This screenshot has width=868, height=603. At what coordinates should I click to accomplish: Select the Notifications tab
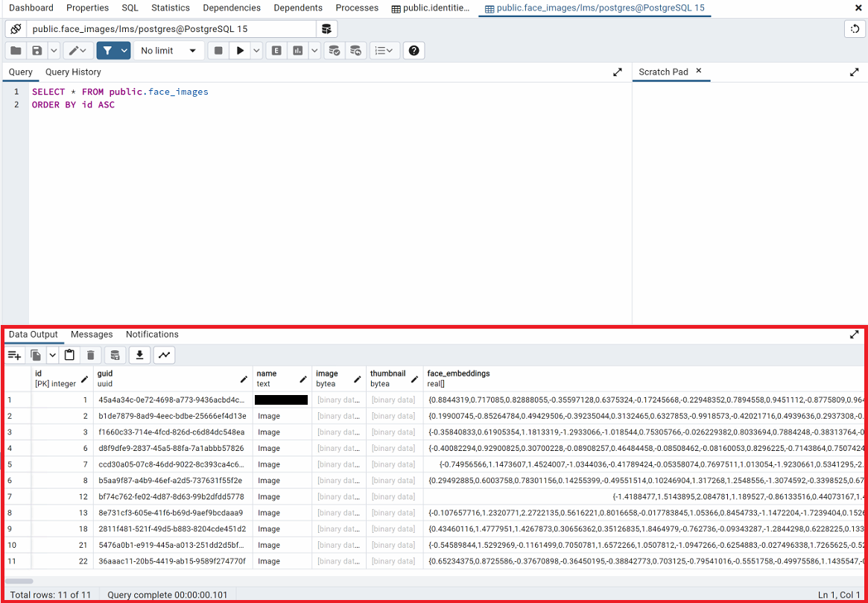(x=152, y=335)
